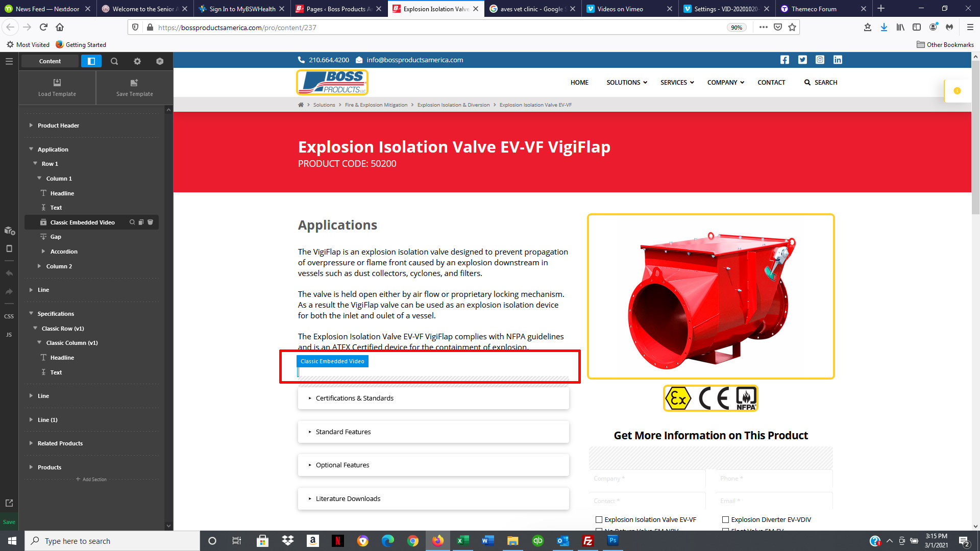Click Add Section in outline
This screenshot has width=980, height=551.
(x=92, y=480)
